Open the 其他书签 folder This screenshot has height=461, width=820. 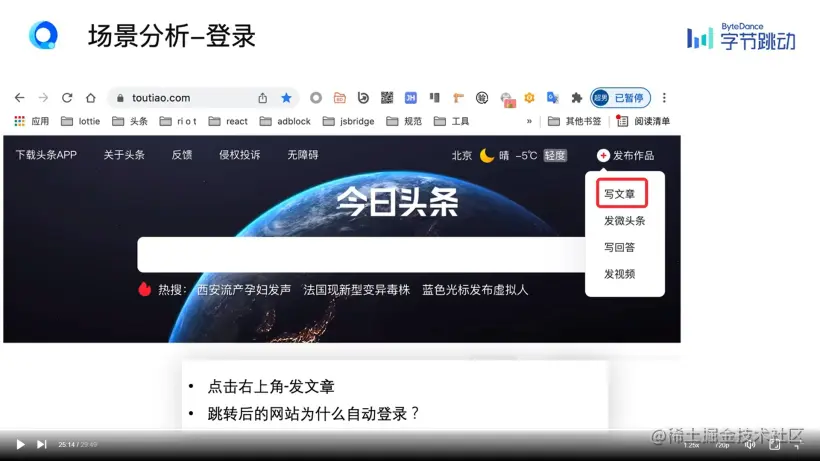[574, 121]
